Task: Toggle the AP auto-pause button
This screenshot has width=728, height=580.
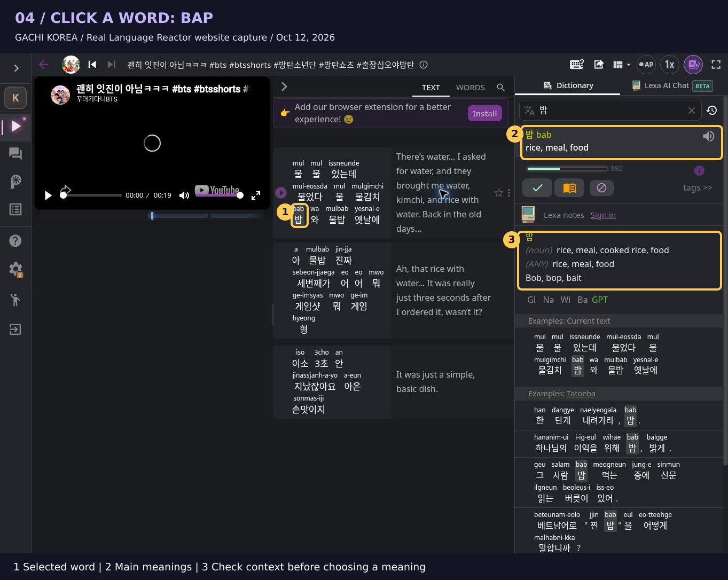Action: pyautogui.click(x=647, y=65)
